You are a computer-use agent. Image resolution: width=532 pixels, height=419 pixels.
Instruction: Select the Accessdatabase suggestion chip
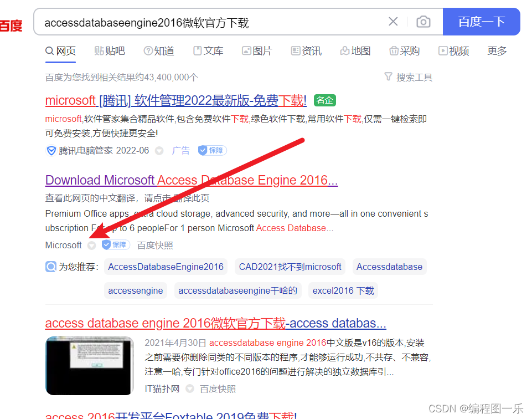point(390,267)
